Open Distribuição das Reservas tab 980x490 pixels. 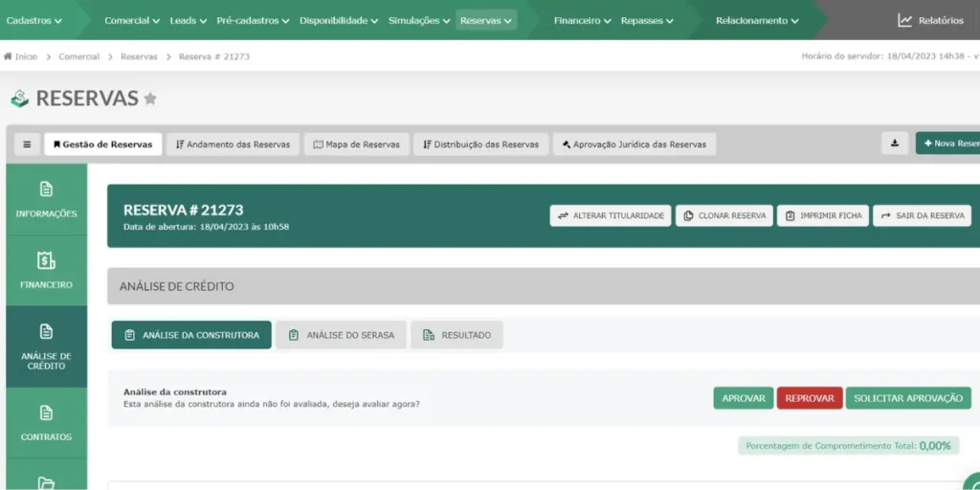480,144
